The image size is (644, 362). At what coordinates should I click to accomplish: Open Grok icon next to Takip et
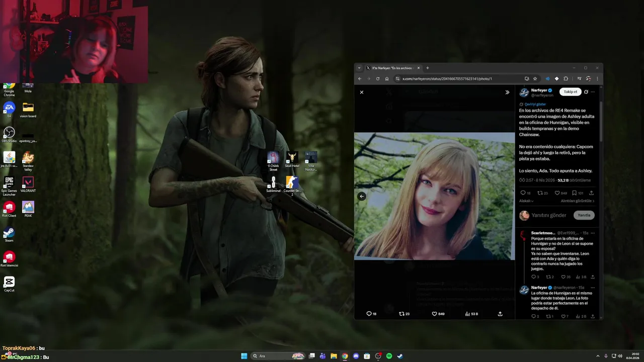pyautogui.click(x=586, y=92)
